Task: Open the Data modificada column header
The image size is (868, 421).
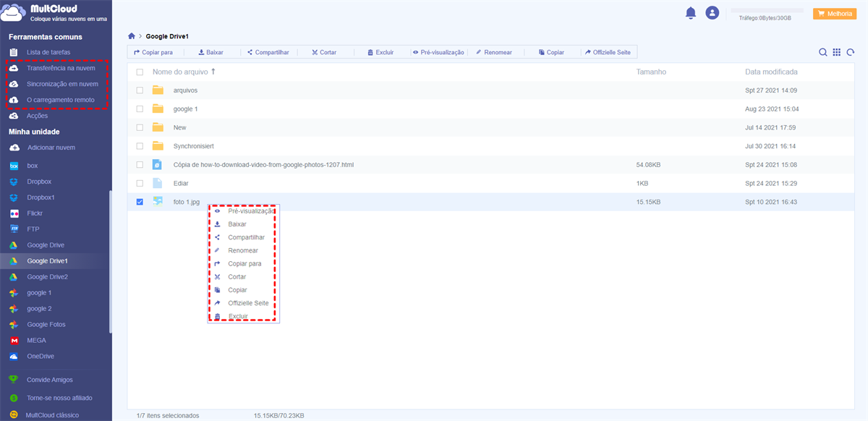Action: 771,72
